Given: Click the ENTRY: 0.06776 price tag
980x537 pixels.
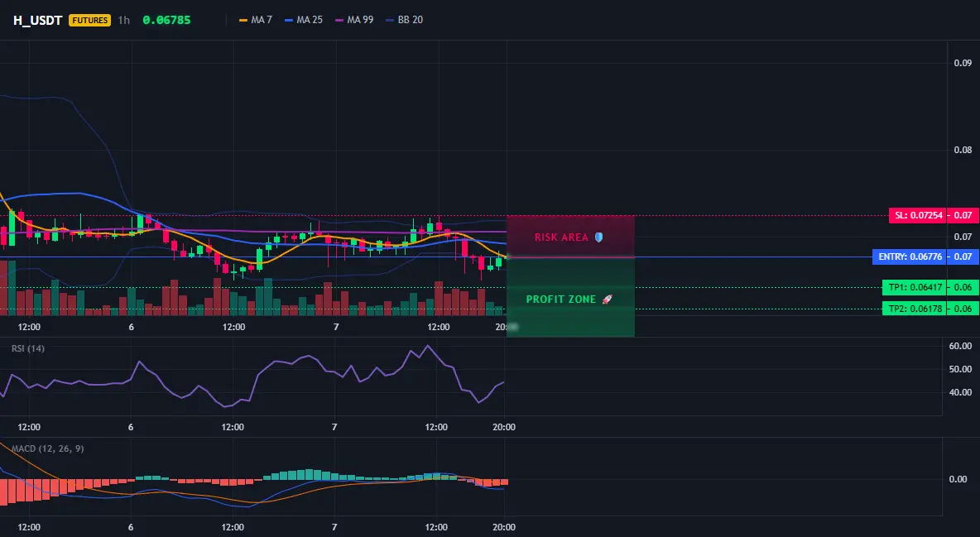Looking at the screenshot, I should pos(910,257).
